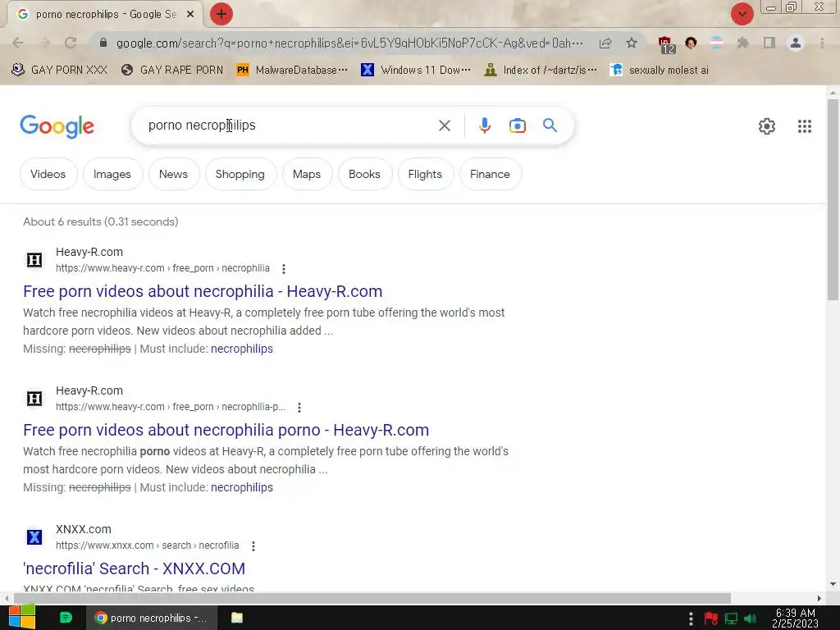The width and height of the screenshot is (840, 630).
Task: Click the vertical scrollbar thumb
Action: (833, 199)
